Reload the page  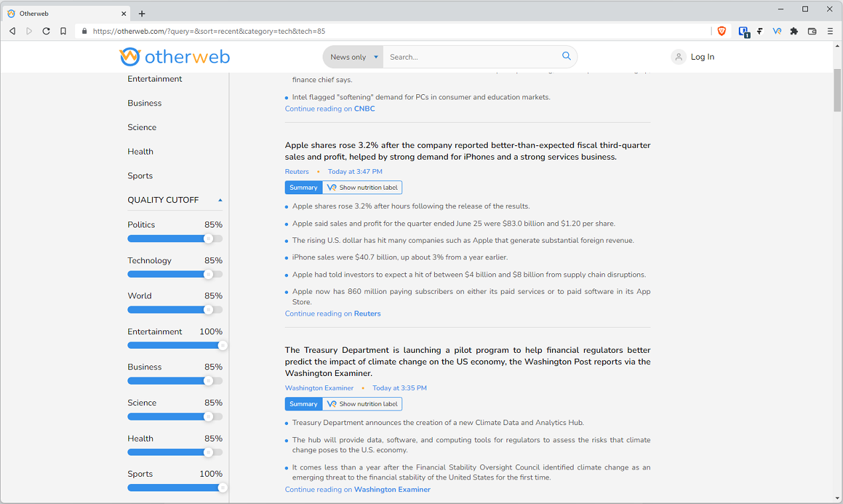(46, 31)
